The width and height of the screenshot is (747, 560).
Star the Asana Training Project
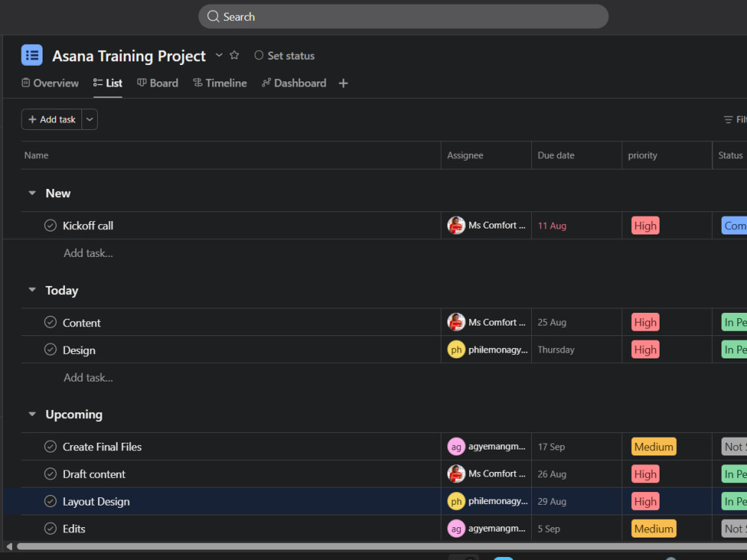pyautogui.click(x=234, y=55)
